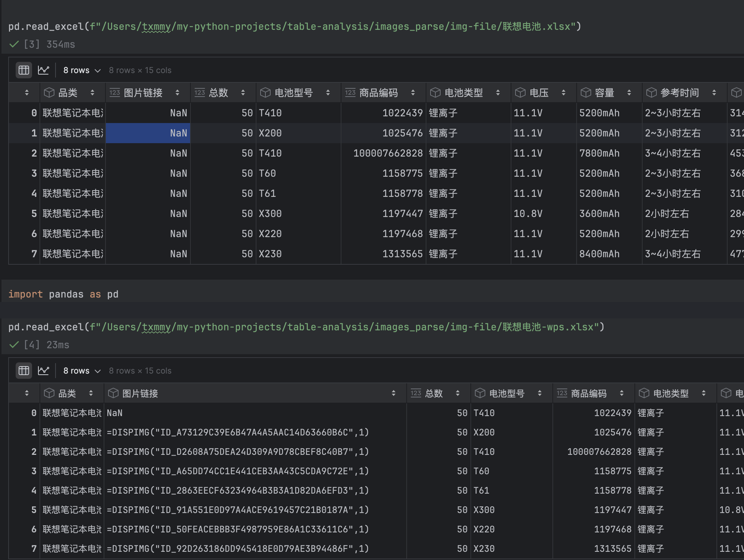
Task: Sort second table by 电池型号 column arrows
Action: (x=539, y=393)
